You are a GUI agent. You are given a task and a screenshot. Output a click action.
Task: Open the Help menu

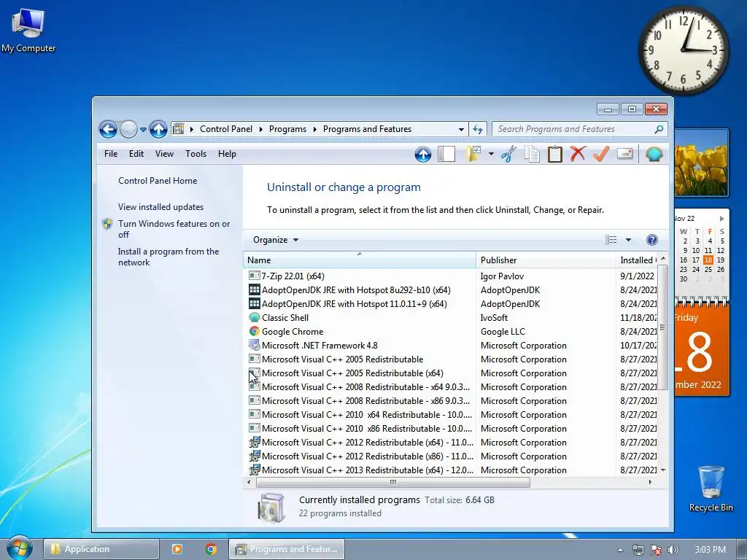click(228, 154)
